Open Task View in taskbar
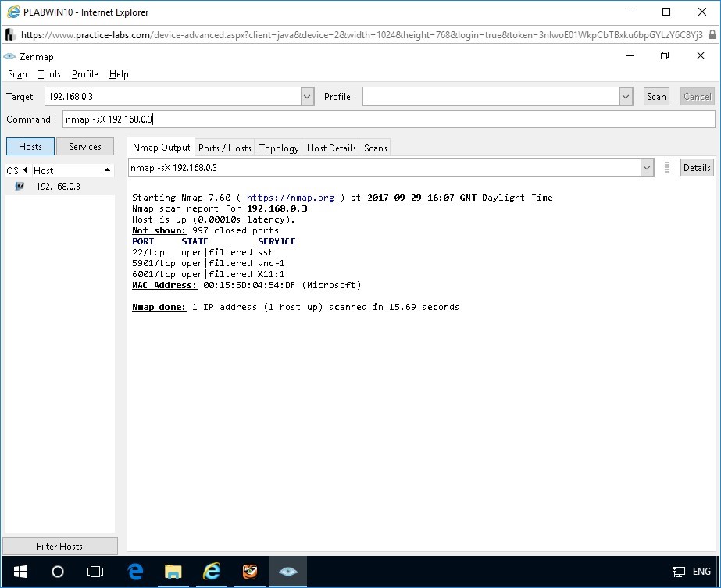Screen dimensions: 721x588 click(95, 572)
